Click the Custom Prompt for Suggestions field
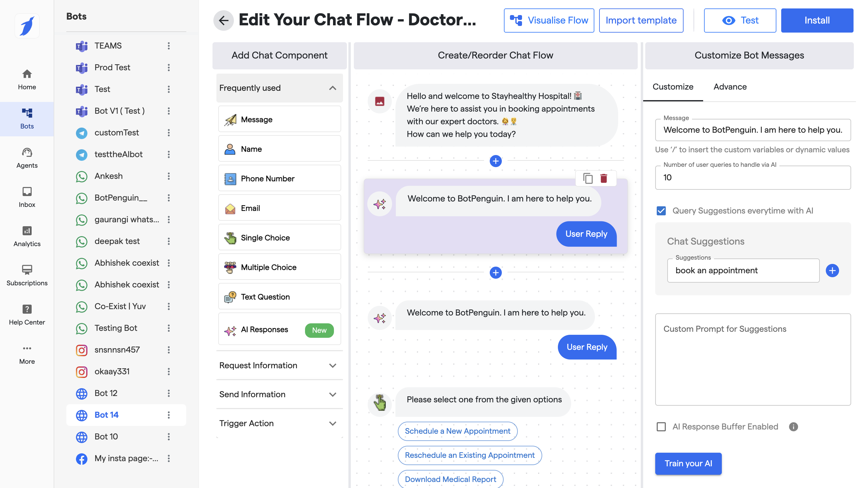868x488 pixels. (753, 359)
